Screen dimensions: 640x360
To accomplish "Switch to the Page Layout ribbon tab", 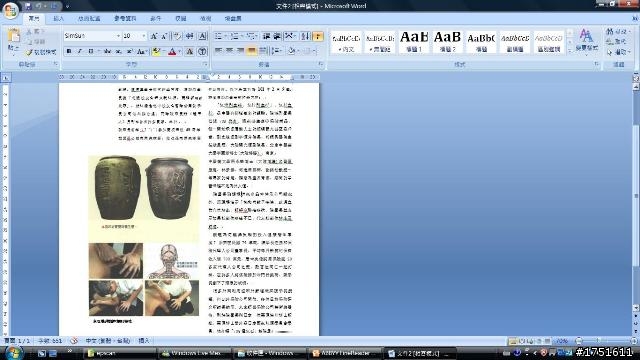I will pyautogui.click(x=89, y=19).
